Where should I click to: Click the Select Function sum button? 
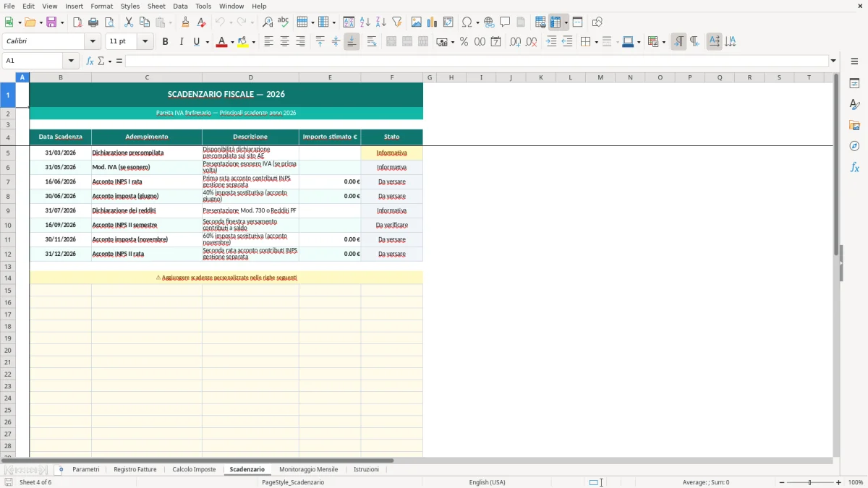101,61
